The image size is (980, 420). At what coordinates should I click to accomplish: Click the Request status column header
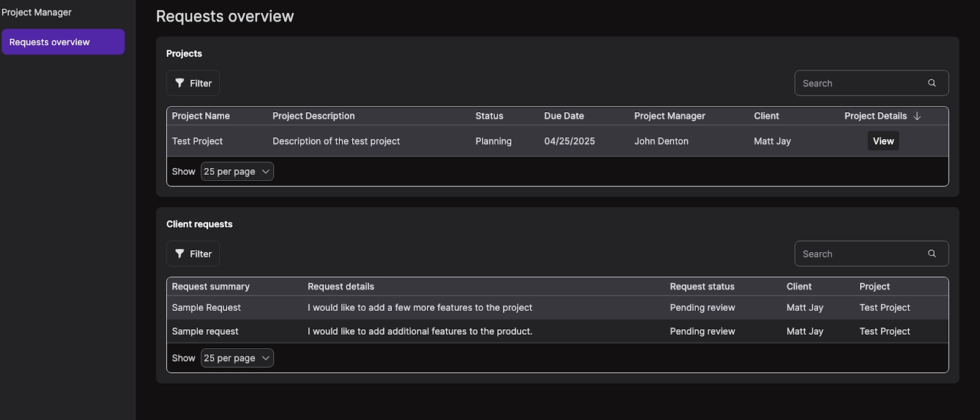point(702,286)
